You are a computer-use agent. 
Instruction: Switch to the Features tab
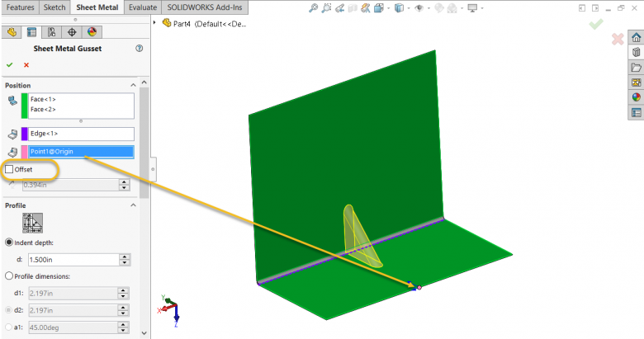21,7
